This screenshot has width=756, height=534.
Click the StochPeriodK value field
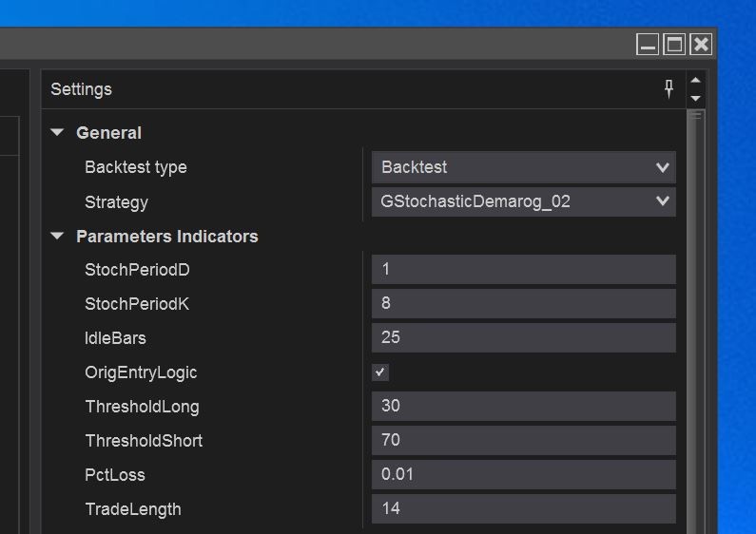[523, 304]
